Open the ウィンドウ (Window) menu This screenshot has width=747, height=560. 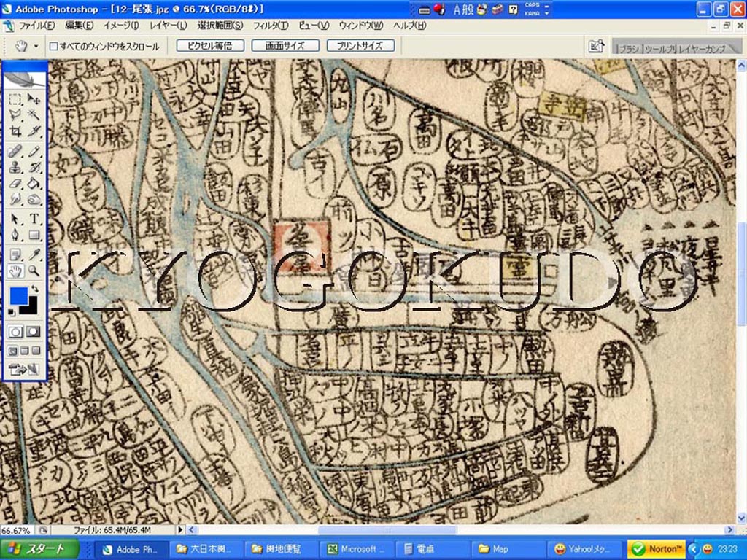click(360, 26)
